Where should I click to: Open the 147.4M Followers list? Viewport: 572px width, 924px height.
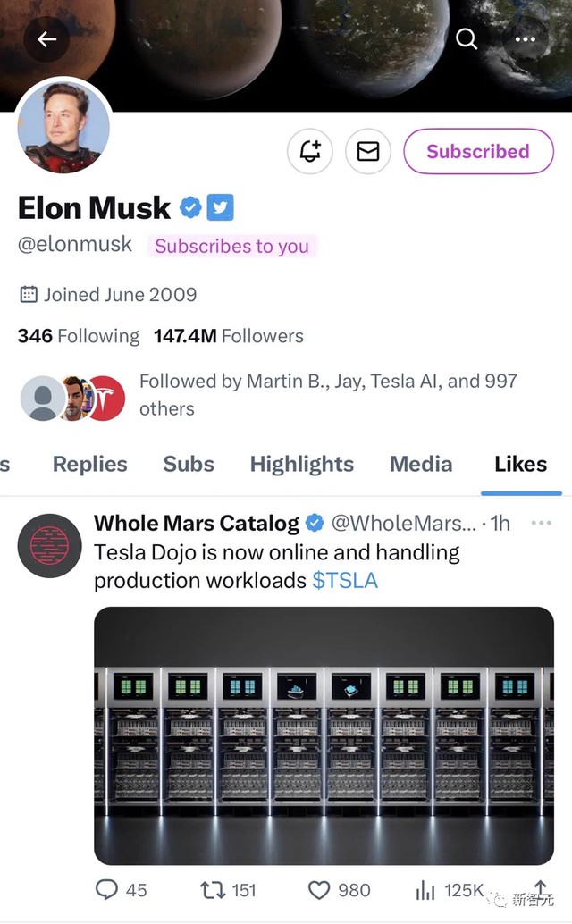tap(228, 336)
